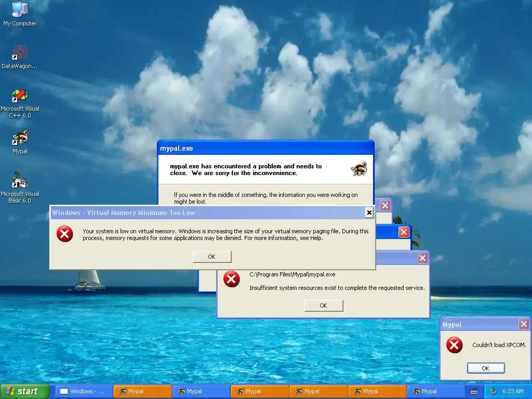Image resolution: width=532 pixels, height=399 pixels.
Task: Open the Start menu
Action: pos(24,392)
